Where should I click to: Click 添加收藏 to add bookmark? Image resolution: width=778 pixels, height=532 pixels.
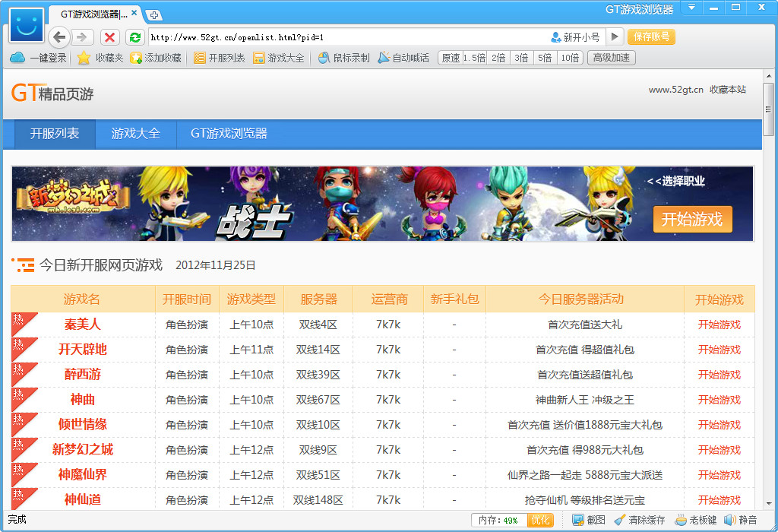[156, 58]
